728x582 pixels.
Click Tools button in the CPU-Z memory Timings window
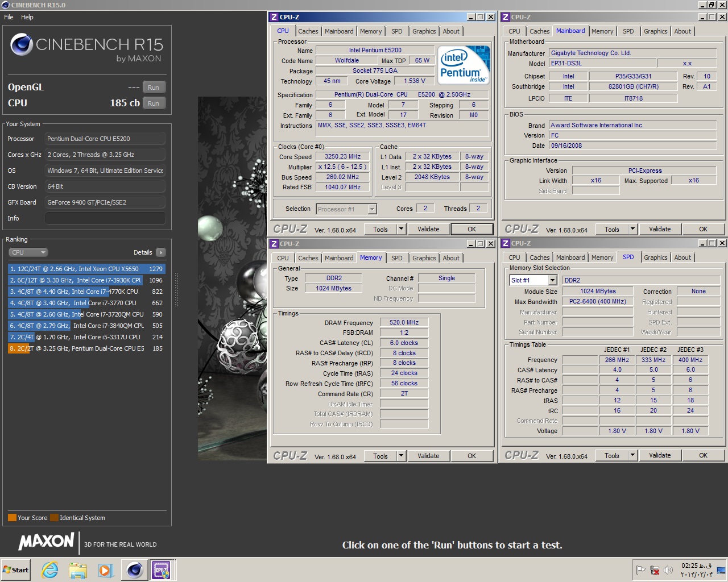tap(380, 456)
